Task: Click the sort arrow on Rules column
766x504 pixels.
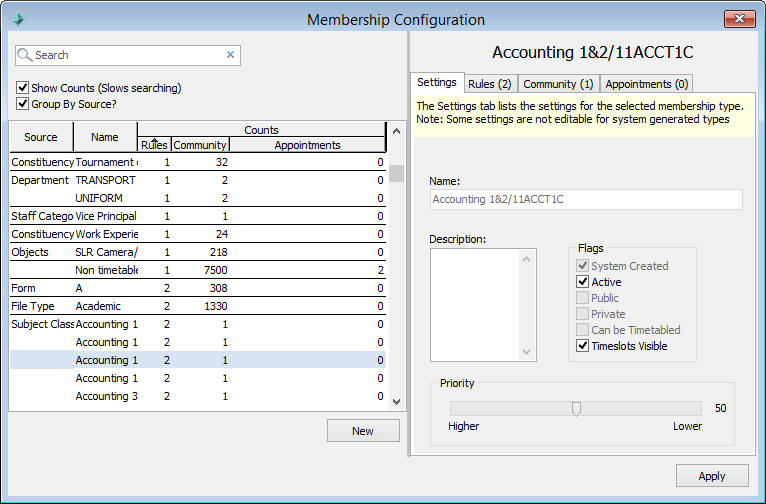Action: (x=154, y=140)
